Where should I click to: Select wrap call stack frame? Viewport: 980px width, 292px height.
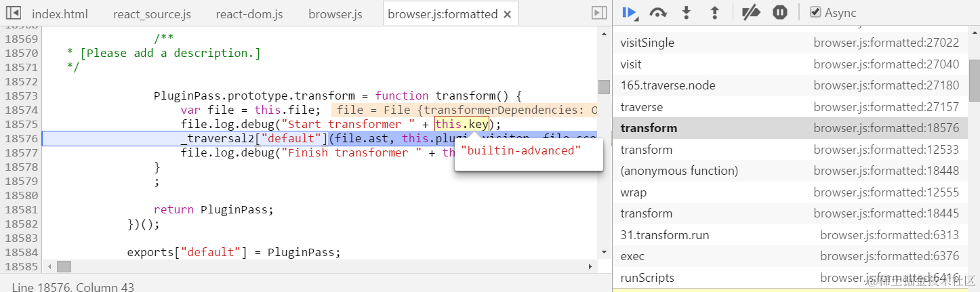[790, 192]
